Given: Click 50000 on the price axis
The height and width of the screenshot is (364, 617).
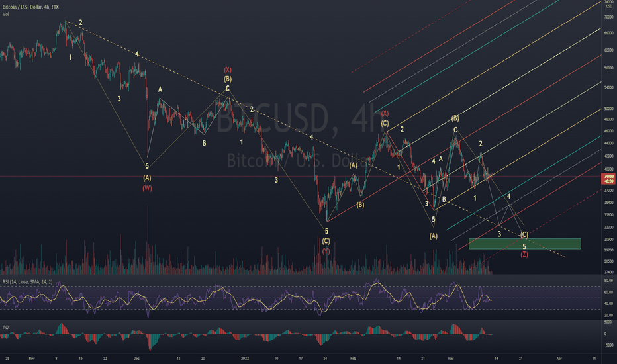Looking at the screenshot, I should tap(609, 109).
